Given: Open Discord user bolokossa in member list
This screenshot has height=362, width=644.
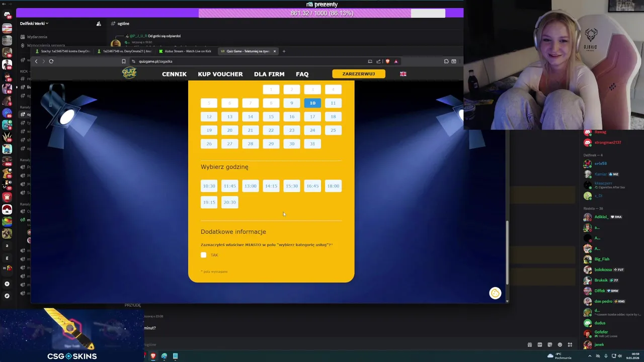Looking at the screenshot, I should tap(604, 269).
